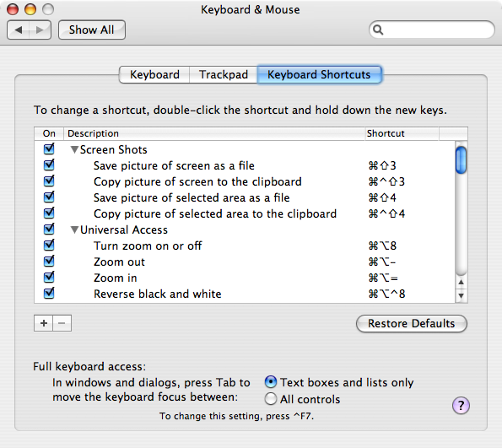
Task: Uncheck the Screen Shots group checkbox
Action: pos(49,148)
